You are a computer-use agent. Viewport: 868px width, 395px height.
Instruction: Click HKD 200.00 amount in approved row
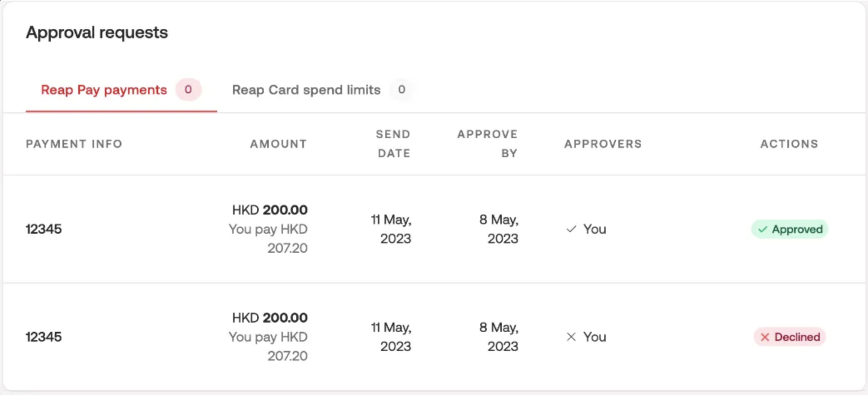click(270, 210)
